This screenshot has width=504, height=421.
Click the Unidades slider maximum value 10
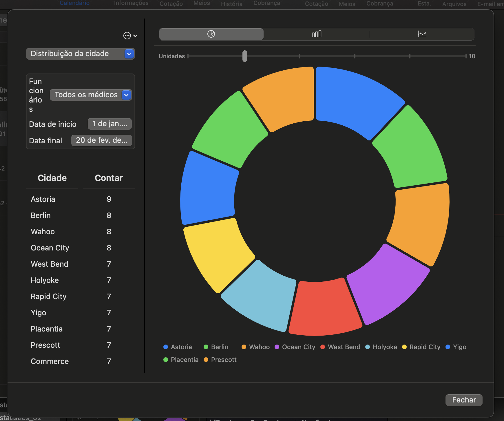point(472,56)
